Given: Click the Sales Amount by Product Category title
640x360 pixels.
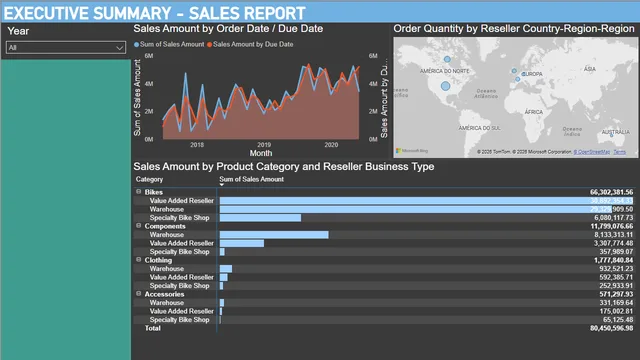Looking at the screenshot, I should (284, 167).
